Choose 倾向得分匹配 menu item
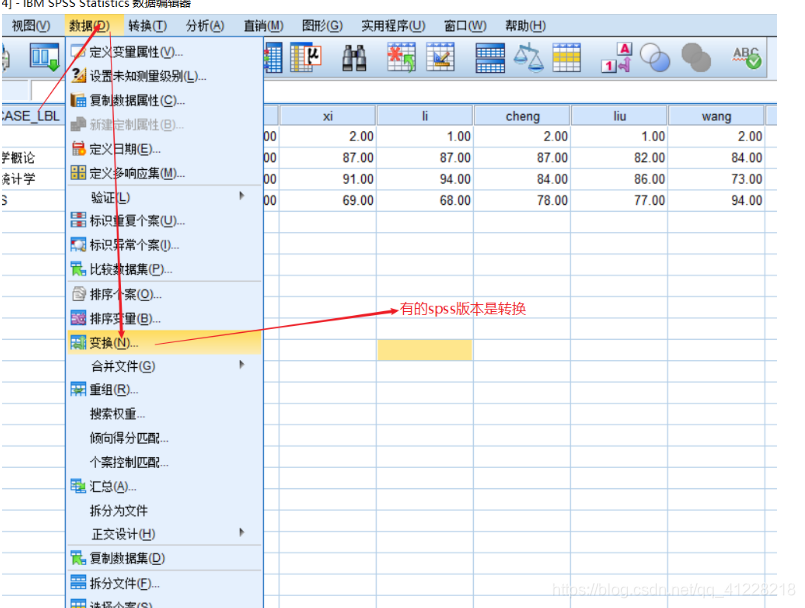This screenshot has height=608, width=805. point(164,438)
